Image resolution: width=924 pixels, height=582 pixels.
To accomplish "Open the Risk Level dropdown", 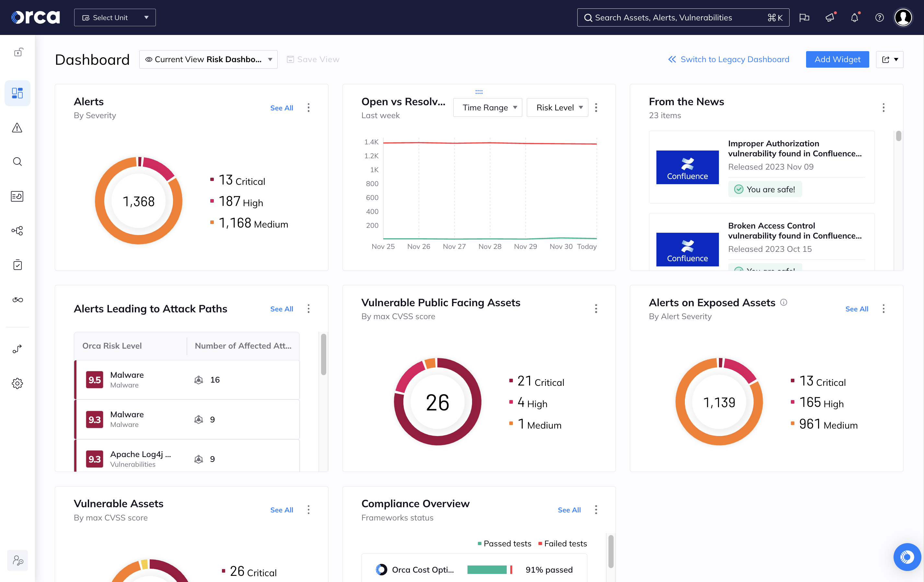I will point(557,108).
